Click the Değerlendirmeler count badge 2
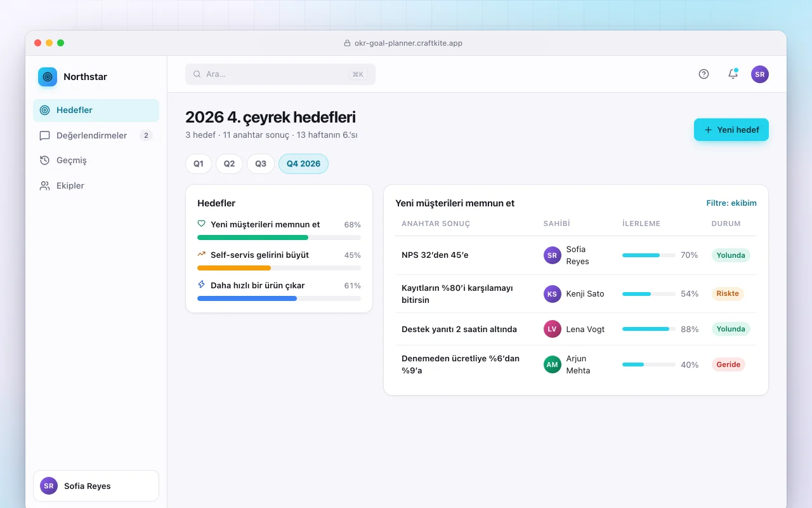The image size is (812, 508). tap(146, 135)
